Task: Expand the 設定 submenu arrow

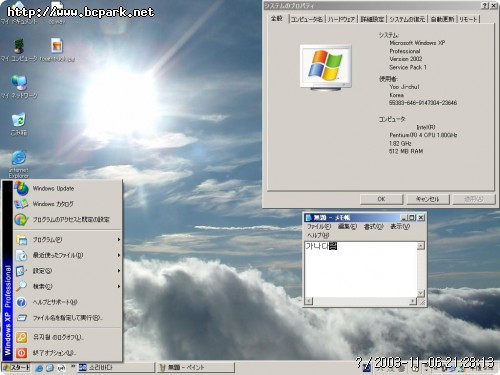Action: [119, 271]
